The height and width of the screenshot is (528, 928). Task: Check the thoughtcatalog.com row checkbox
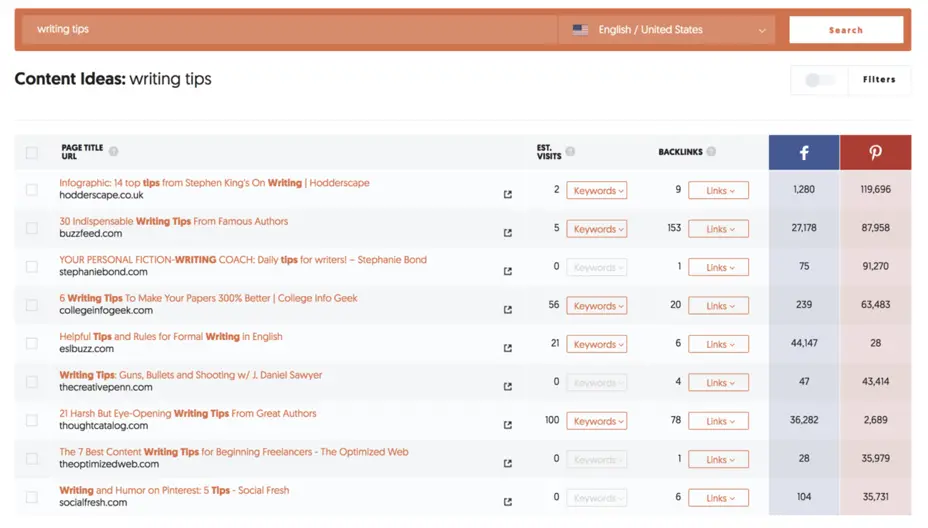32,421
